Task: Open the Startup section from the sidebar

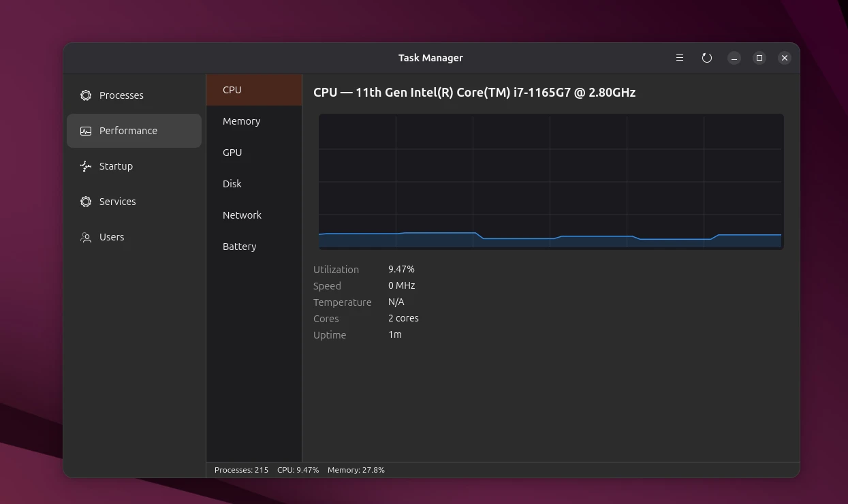Action: pos(116,166)
